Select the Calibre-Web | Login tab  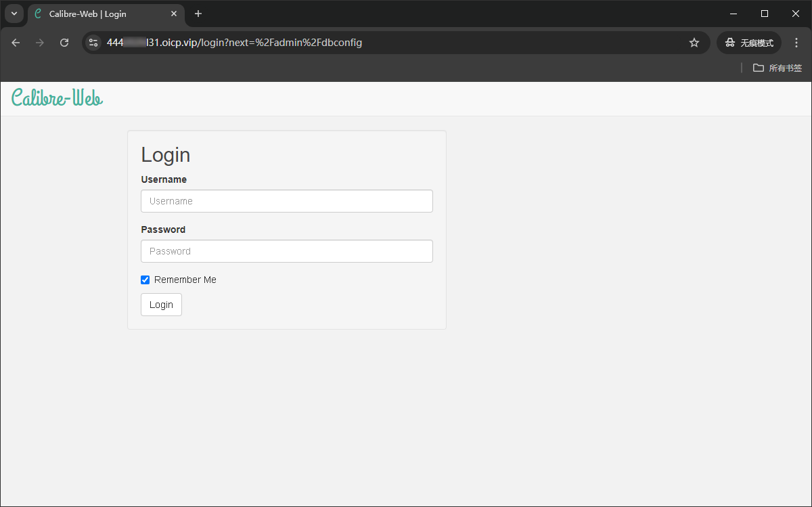[x=101, y=14]
